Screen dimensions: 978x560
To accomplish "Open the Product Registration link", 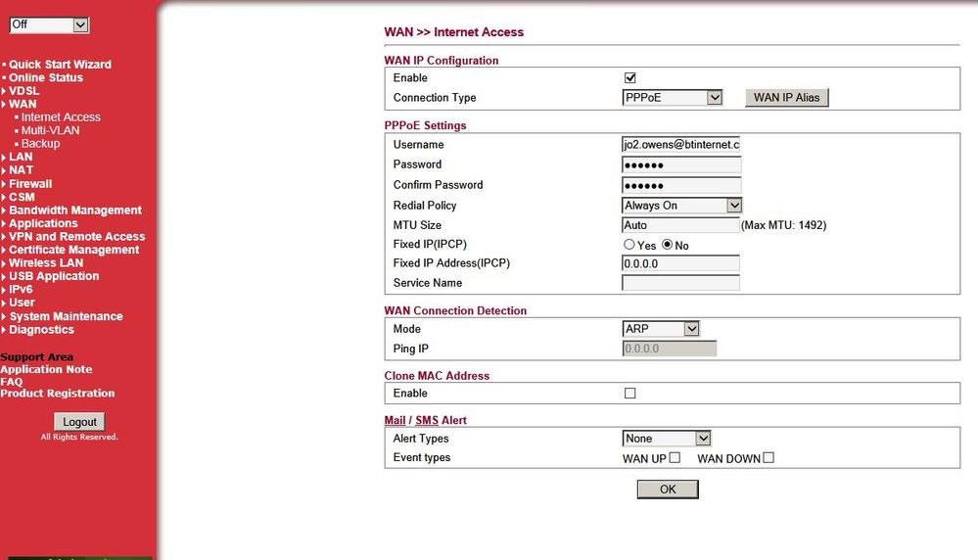I will pyautogui.click(x=58, y=394).
